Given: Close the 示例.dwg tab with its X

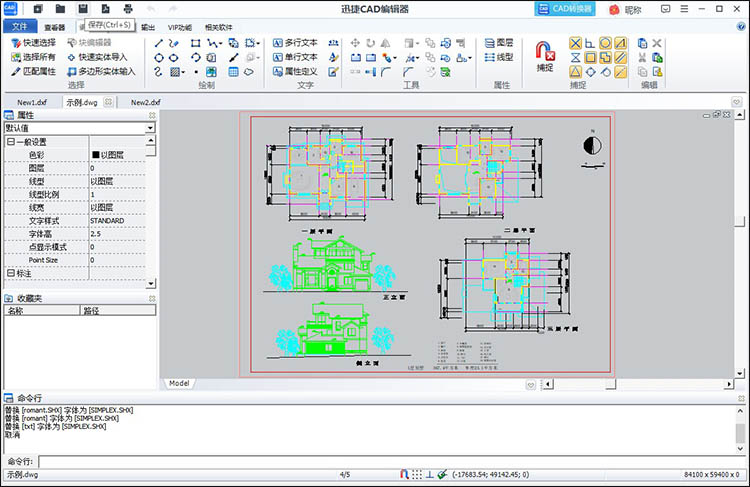Looking at the screenshot, I should click(x=109, y=102).
